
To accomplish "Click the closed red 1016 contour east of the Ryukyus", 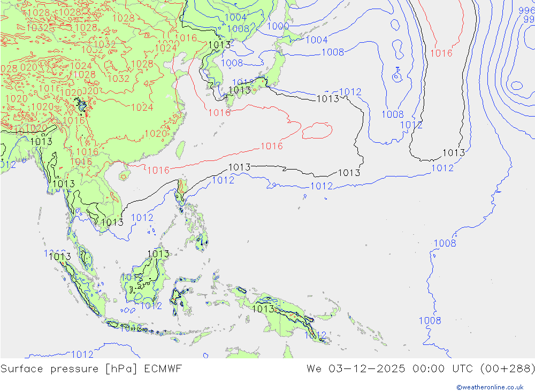I will click(x=317, y=130).
